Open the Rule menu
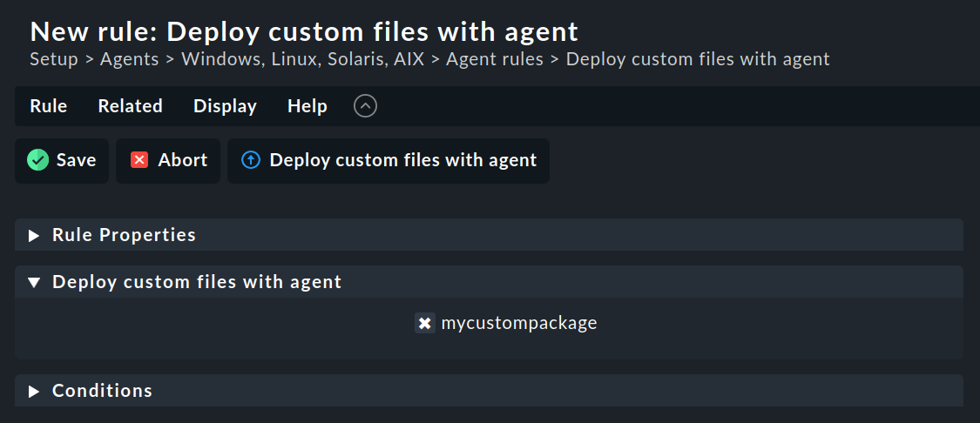The height and width of the screenshot is (423, 980). point(48,106)
